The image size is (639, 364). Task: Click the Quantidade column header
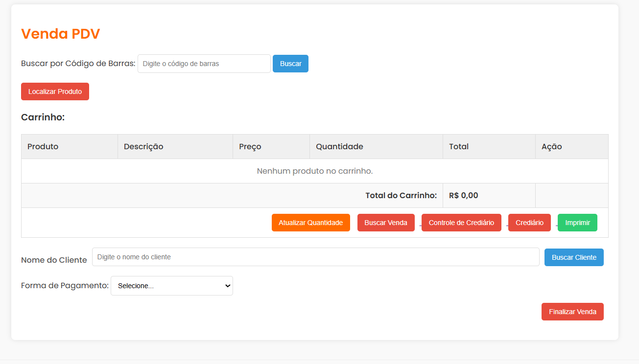point(339,147)
